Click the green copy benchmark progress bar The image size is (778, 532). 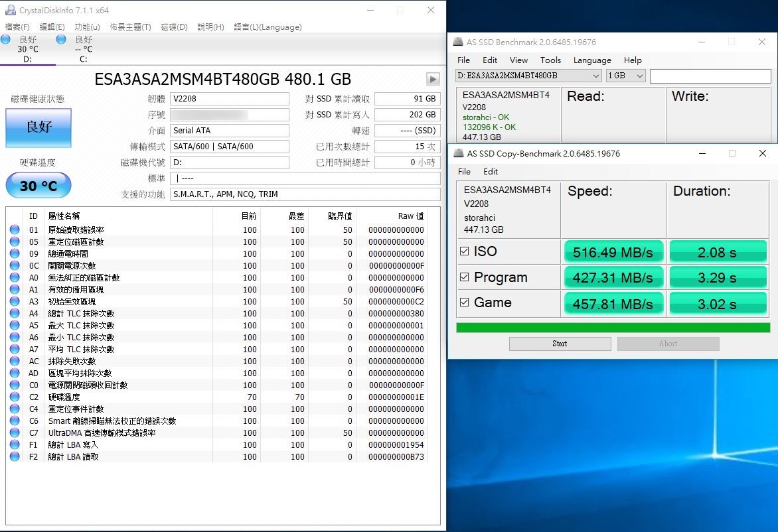click(x=613, y=328)
